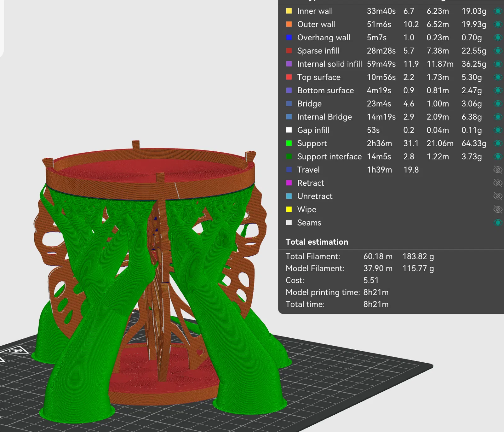Select the Top surface label
This screenshot has width=504, height=432.
tap(319, 77)
